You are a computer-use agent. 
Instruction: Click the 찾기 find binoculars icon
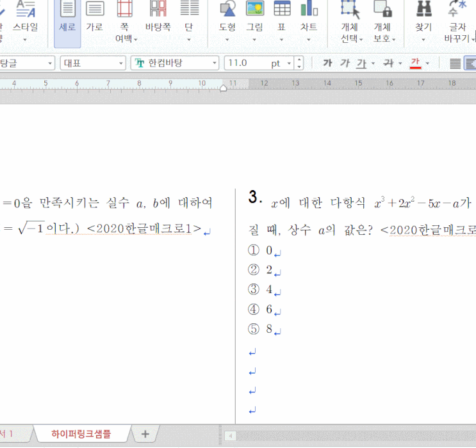click(423, 9)
